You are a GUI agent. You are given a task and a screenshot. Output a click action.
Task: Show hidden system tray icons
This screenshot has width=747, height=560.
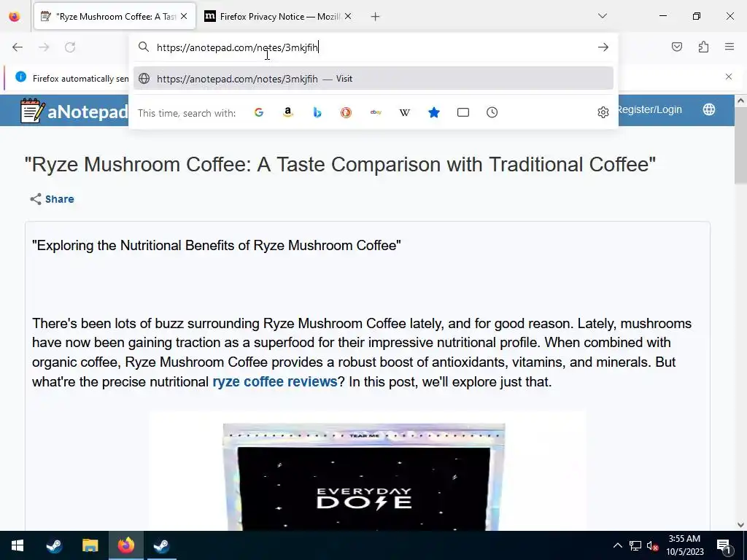coord(617,545)
